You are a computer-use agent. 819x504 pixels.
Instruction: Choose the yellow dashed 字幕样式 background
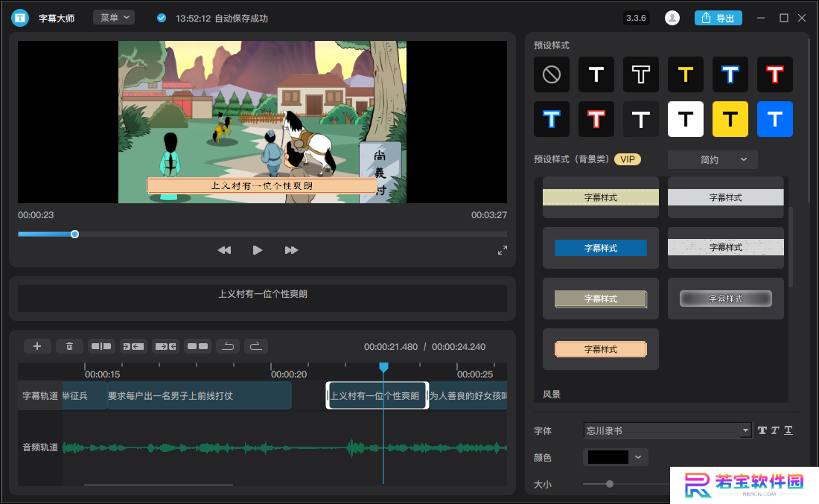601,197
